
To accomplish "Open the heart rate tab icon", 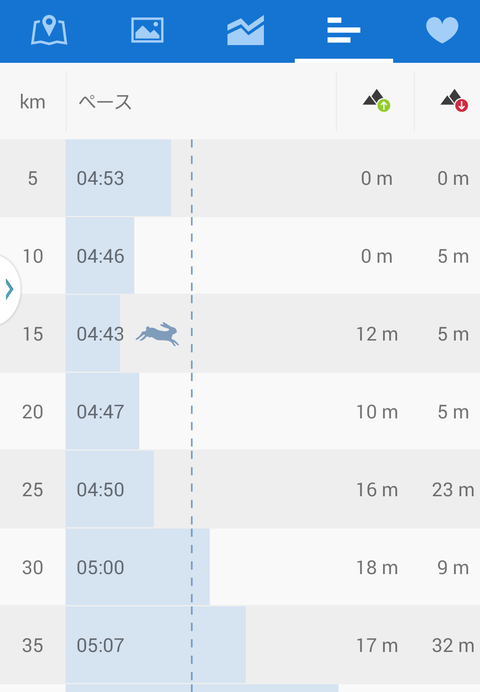I will point(442,30).
